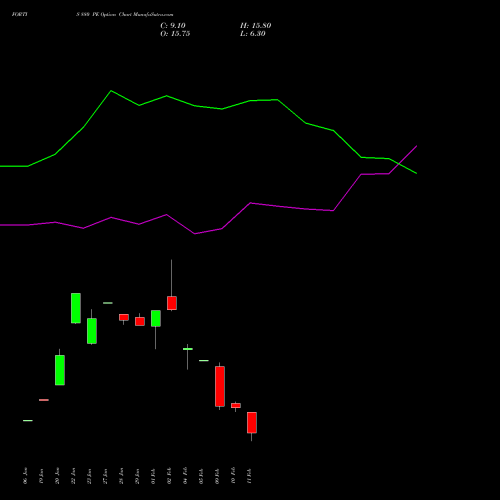
Task: Click the purple indicator line at its right end
Action: (x=416, y=146)
